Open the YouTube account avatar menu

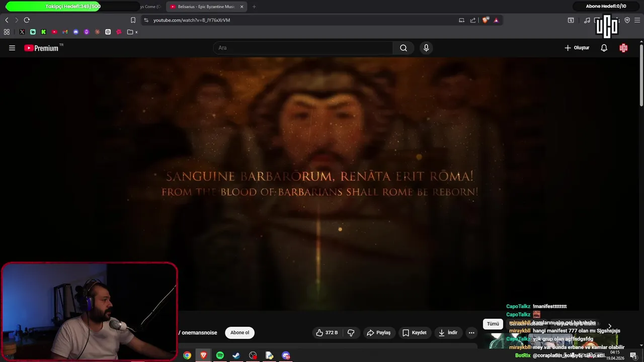[x=623, y=48]
